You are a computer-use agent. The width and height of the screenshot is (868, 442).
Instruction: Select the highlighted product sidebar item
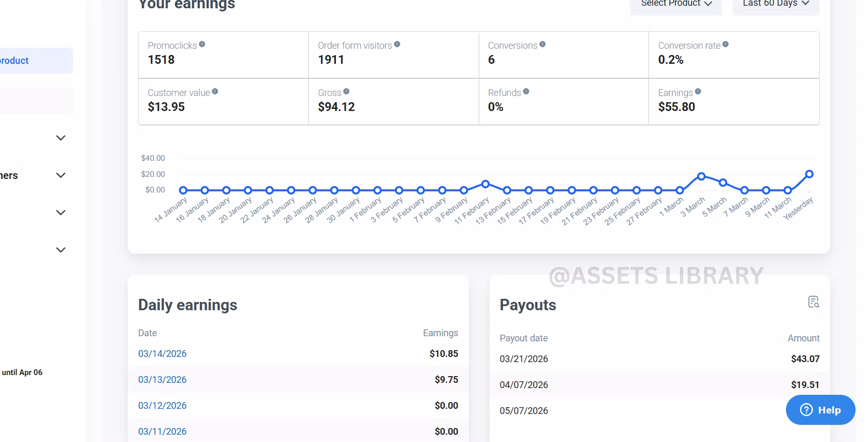point(31,61)
